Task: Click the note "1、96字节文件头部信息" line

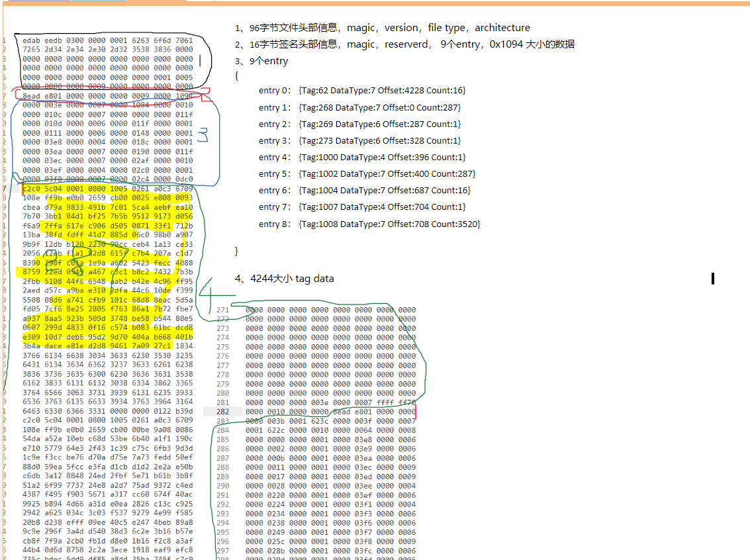Action: (x=382, y=28)
